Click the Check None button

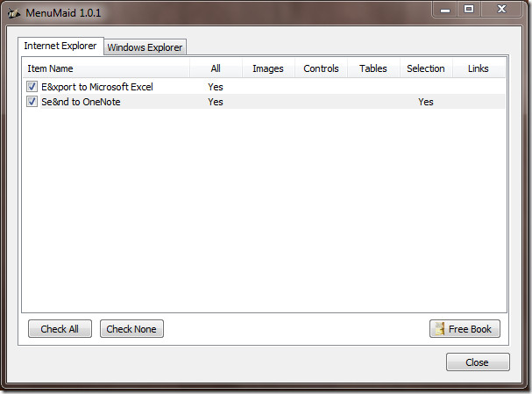(131, 329)
